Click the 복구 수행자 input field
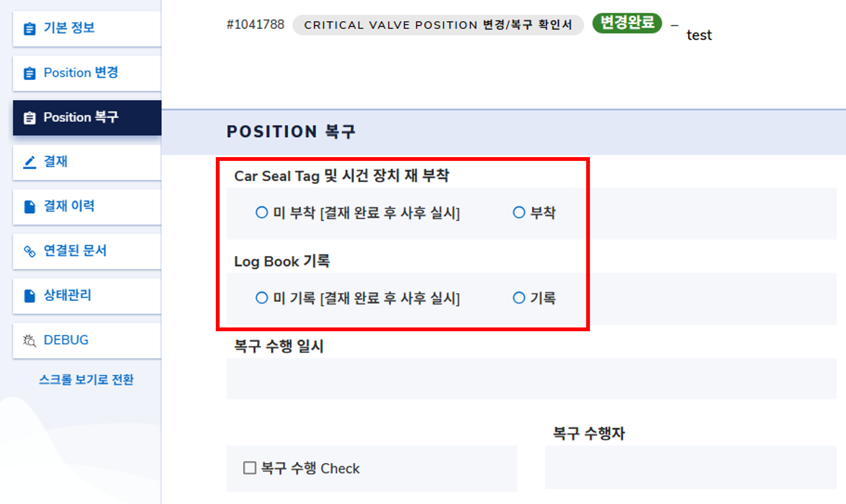846x504 pixels. point(690,467)
